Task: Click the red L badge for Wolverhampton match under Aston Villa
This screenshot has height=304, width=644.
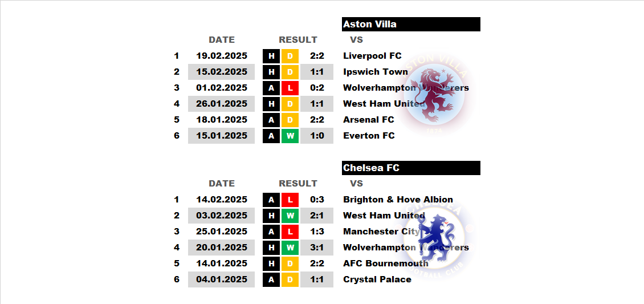Action: 290,88
